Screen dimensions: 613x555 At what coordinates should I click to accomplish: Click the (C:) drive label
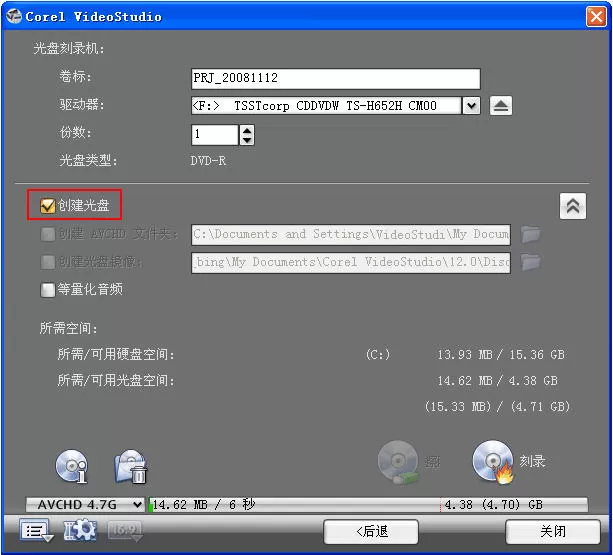click(x=378, y=355)
